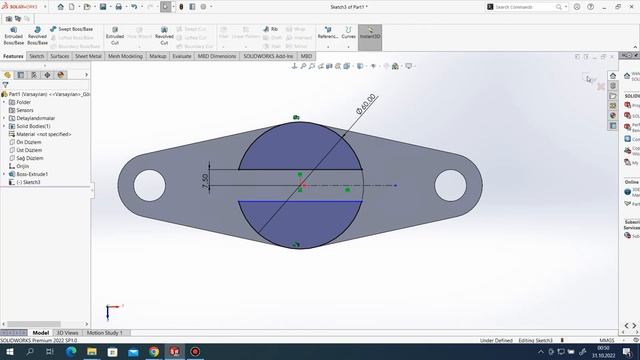Switch to the Sketch tab
This screenshot has width=640, height=360.
click(37, 56)
